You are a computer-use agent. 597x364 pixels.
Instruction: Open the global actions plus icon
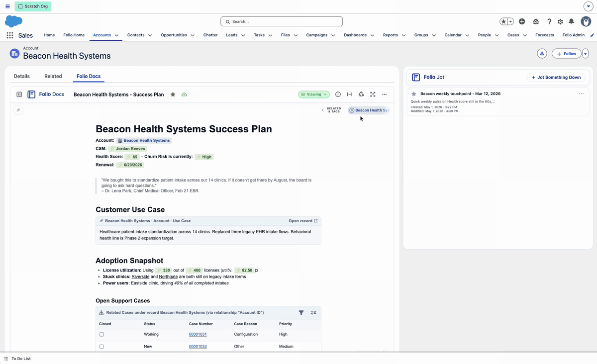coord(522,21)
